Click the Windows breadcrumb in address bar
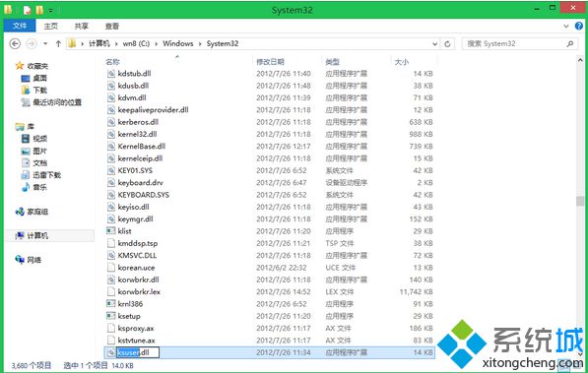588x373 pixels. tap(178, 44)
